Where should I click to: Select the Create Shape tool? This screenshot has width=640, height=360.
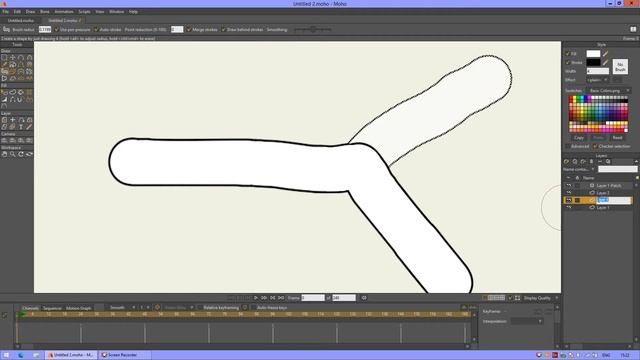point(13,92)
